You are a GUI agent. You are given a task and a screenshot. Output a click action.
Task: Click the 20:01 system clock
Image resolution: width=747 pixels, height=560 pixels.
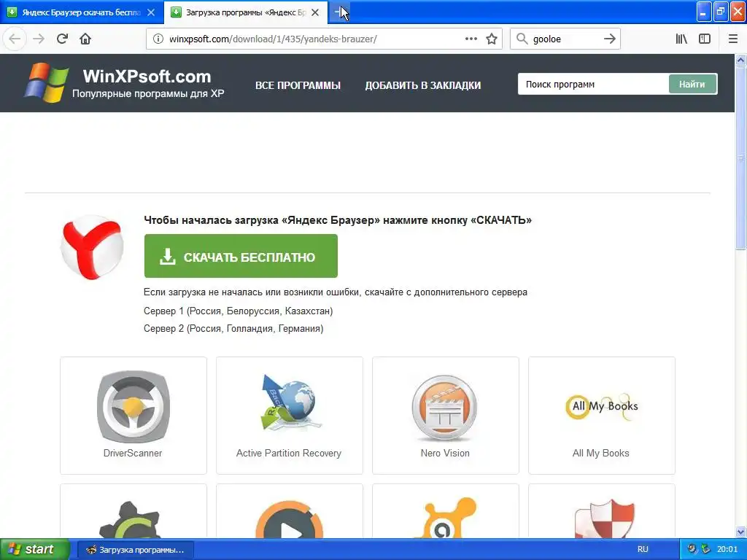[x=727, y=550]
